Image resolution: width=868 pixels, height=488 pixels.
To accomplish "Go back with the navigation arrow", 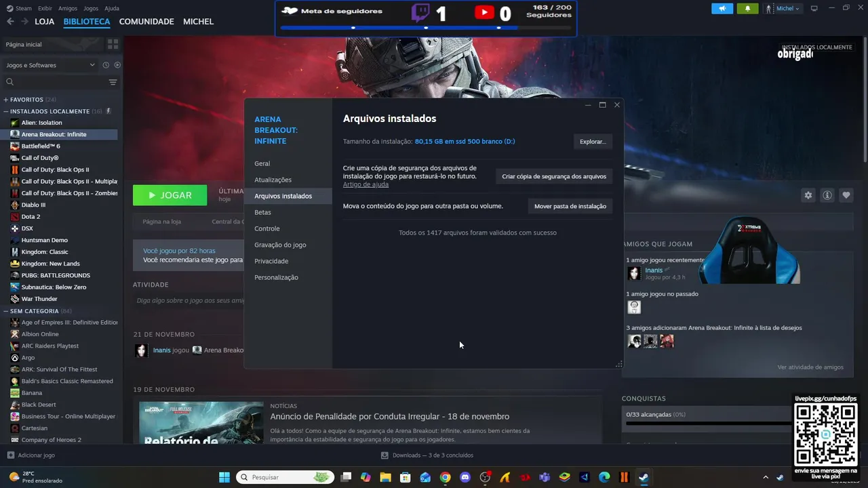I will point(9,22).
